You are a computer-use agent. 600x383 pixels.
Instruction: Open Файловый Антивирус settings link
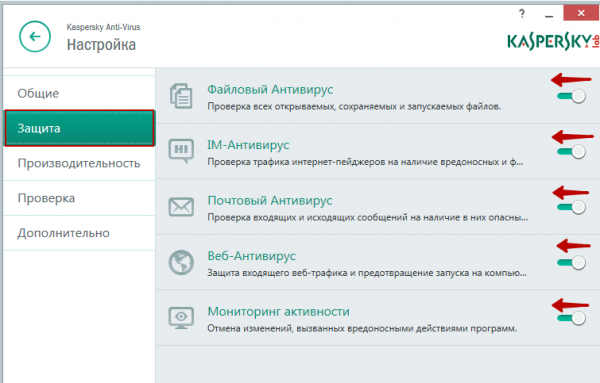270,90
